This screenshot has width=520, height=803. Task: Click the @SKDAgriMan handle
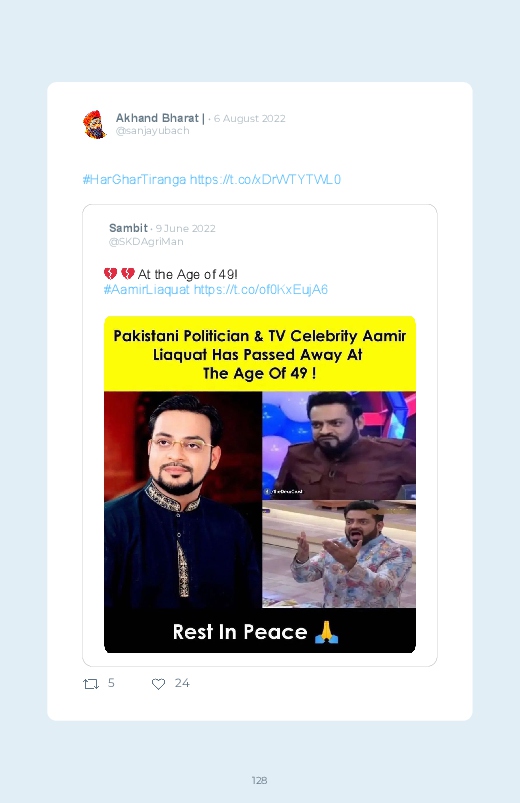click(146, 242)
